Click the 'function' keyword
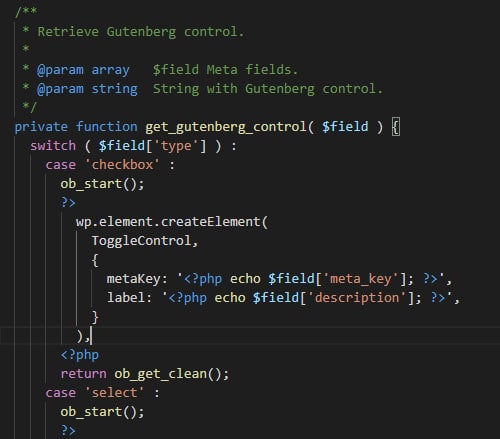Viewport: 500px width, 439px height. click(106, 127)
